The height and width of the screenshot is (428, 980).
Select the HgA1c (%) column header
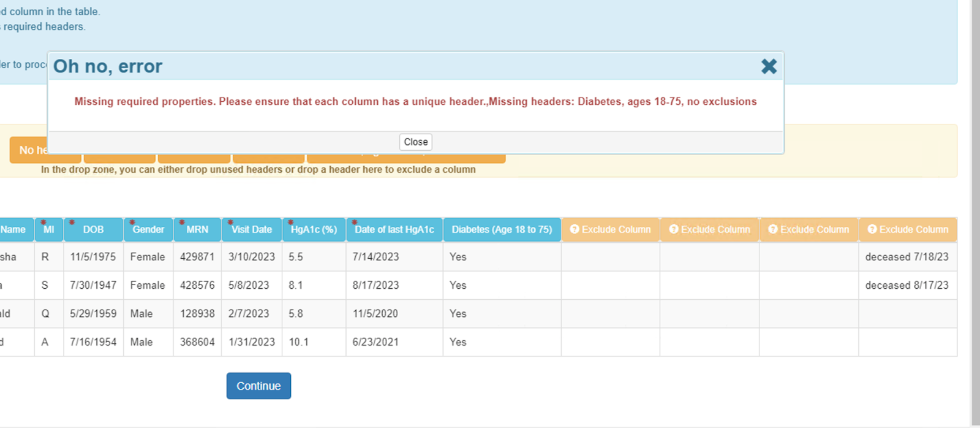[x=314, y=230]
